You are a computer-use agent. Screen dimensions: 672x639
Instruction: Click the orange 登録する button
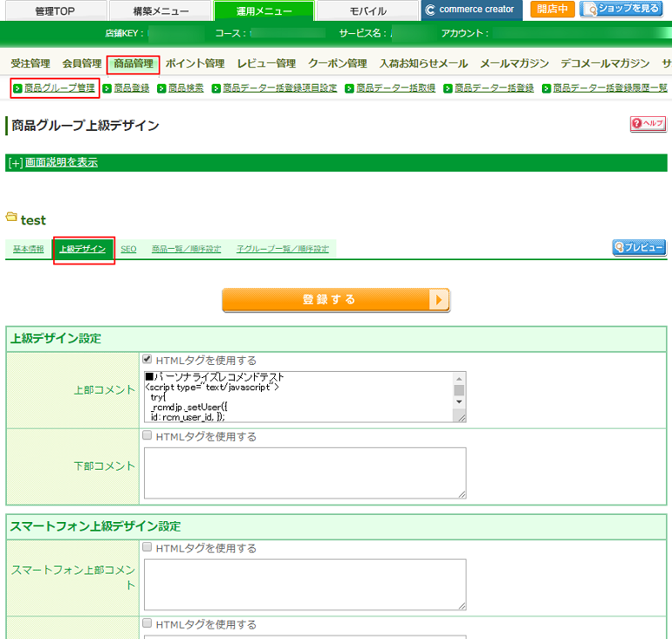tap(336, 299)
